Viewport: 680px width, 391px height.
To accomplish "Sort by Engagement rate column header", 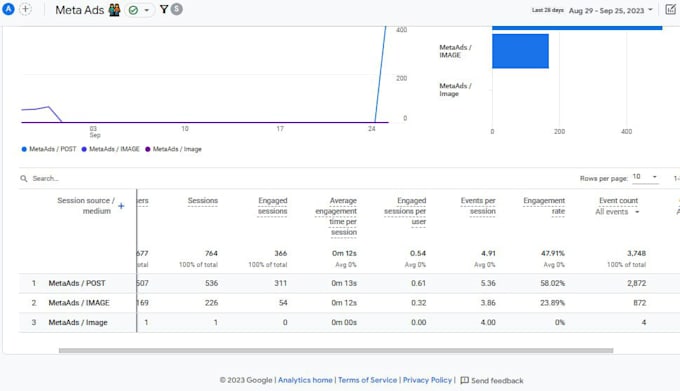I will (544, 206).
